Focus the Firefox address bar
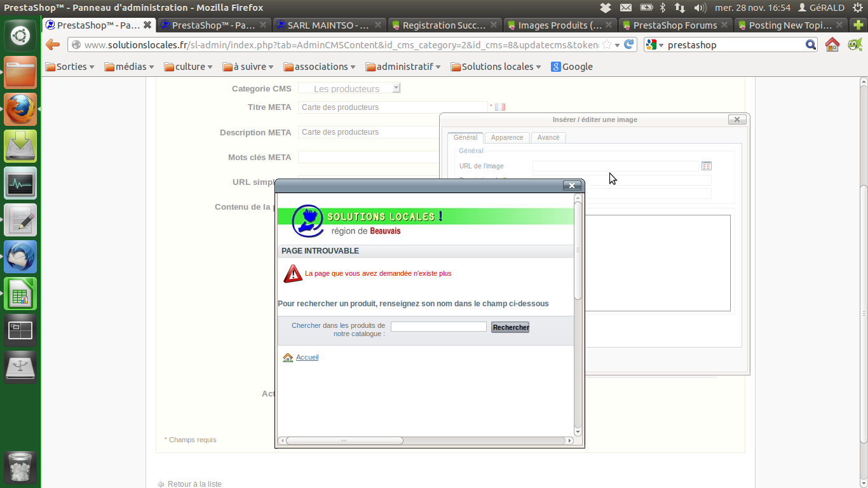The image size is (868, 488). (x=343, y=45)
